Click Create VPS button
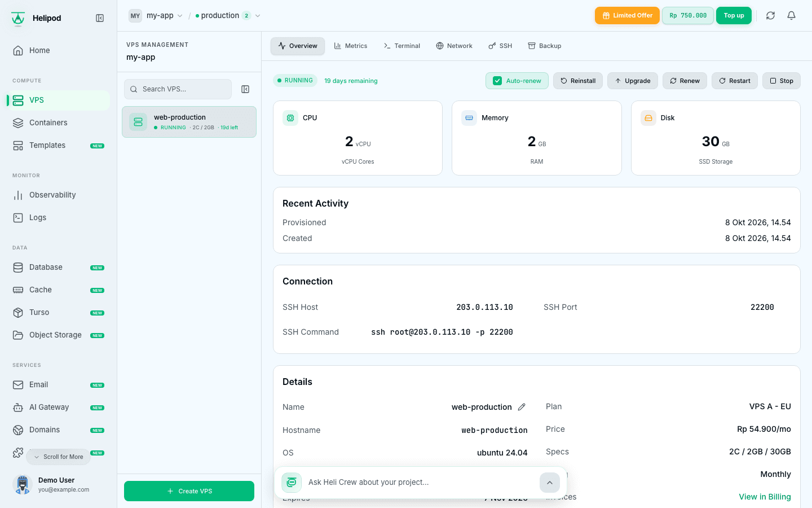 tap(189, 491)
